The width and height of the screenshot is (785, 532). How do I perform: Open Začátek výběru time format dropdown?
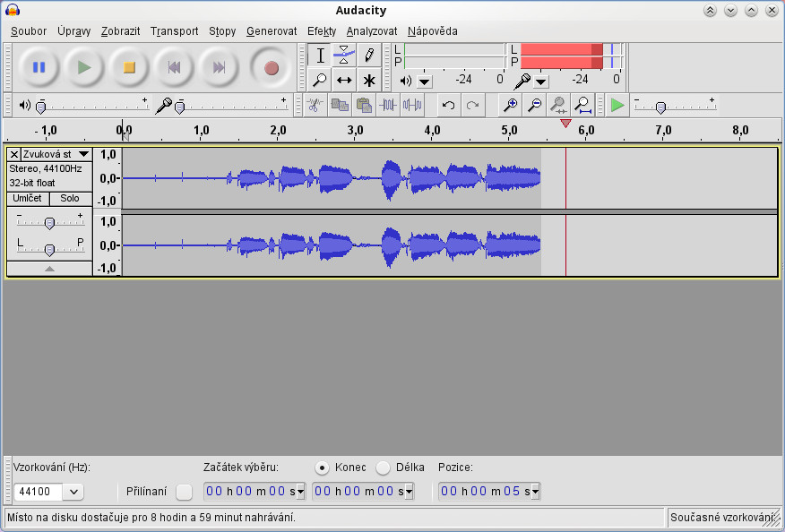[x=300, y=492]
